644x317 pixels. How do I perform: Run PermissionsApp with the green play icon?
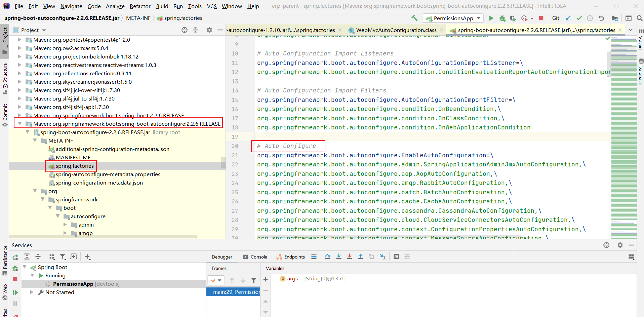(x=491, y=18)
